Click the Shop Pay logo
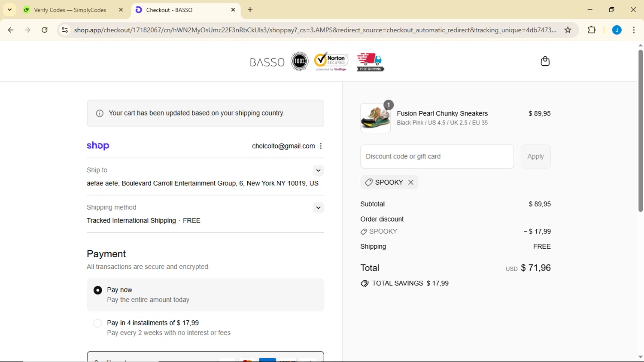Viewport: 644px width, 362px height. click(x=98, y=146)
